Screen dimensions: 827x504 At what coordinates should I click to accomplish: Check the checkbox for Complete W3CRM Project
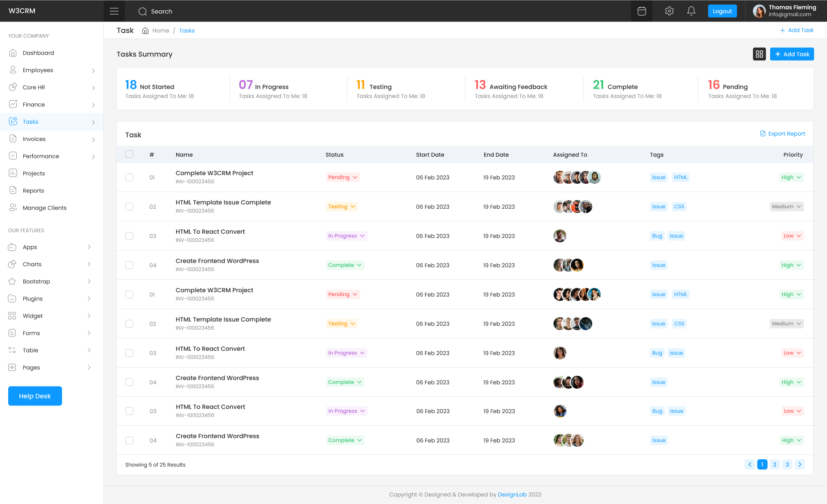tap(129, 177)
